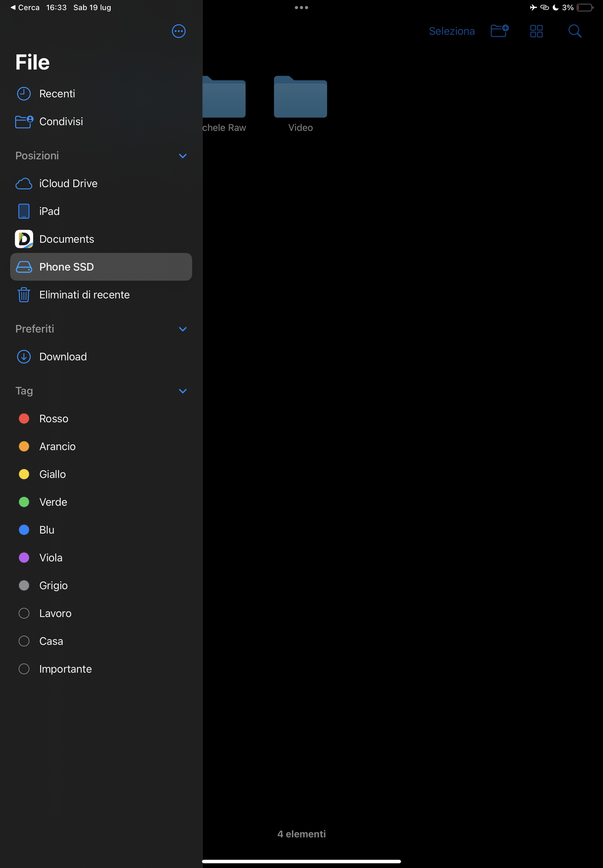Click the Phone SSD drive icon
The width and height of the screenshot is (603, 868).
pyautogui.click(x=24, y=267)
